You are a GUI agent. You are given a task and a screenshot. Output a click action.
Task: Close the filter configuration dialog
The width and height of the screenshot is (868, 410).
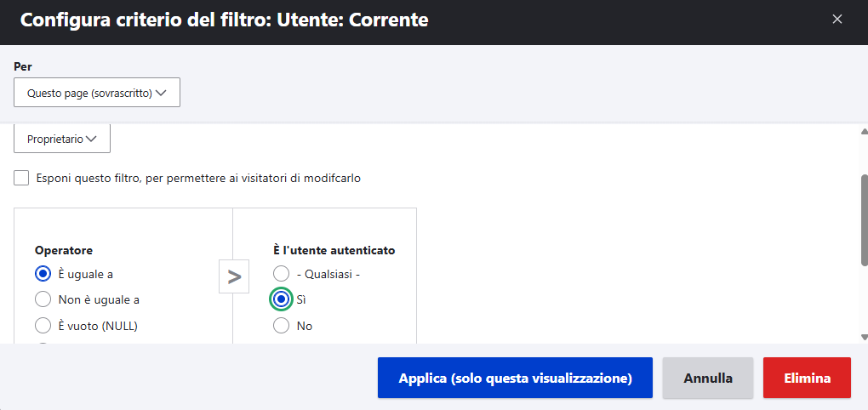[x=837, y=19]
